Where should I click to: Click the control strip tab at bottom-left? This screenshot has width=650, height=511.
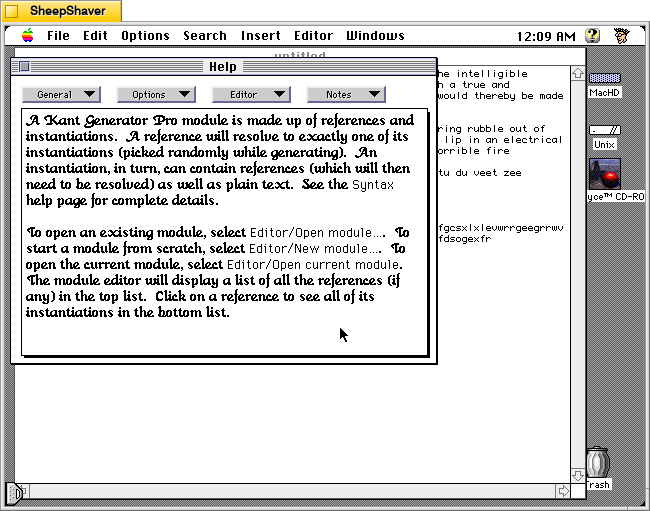15,493
